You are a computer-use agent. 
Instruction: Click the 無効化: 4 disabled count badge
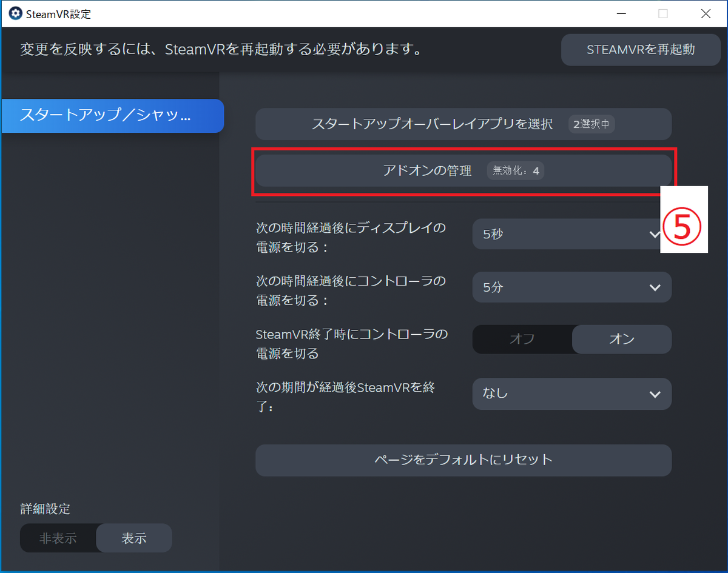[515, 170]
